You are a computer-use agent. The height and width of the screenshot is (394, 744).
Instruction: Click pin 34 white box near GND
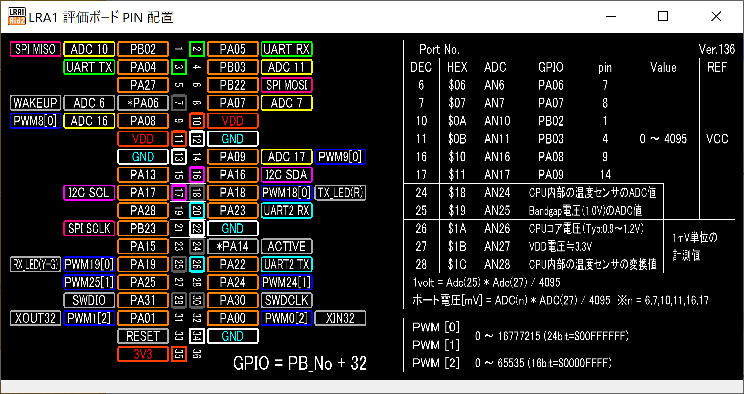[197, 336]
